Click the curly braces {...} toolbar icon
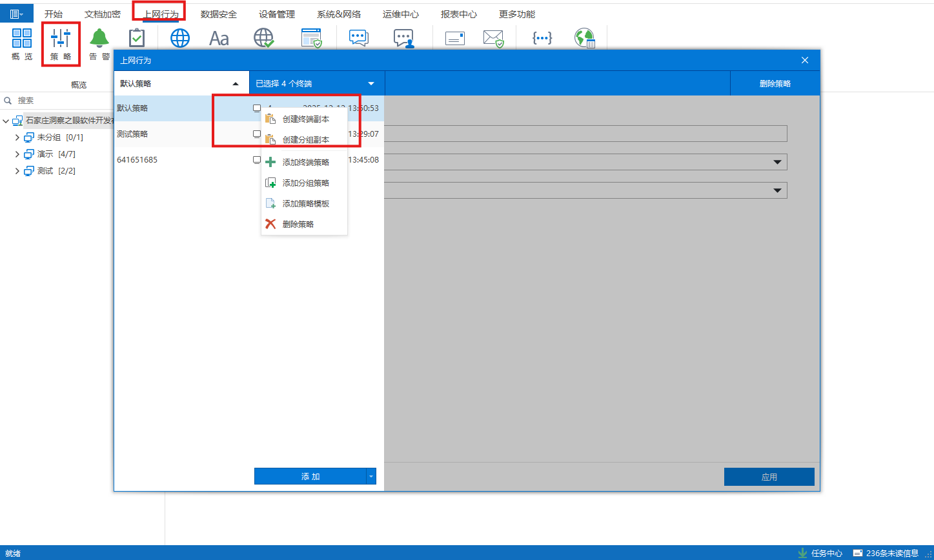The image size is (934, 560). pyautogui.click(x=542, y=39)
